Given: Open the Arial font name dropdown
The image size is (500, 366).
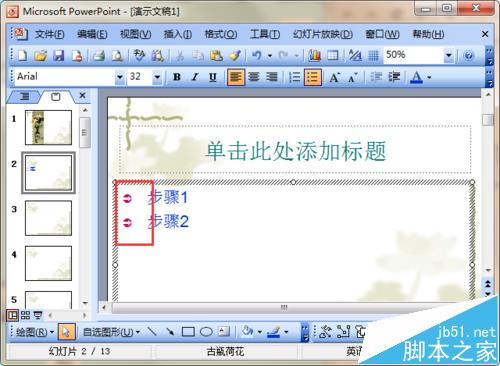Looking at the screenshot, I should pyautogui.click(x=120, y=77).
